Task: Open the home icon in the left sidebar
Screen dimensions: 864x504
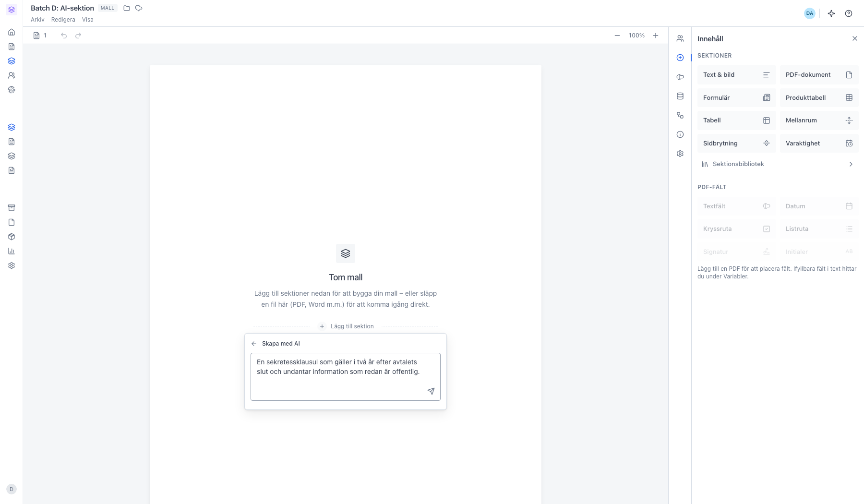Action: pyautogui.click(x=12, y=32)
